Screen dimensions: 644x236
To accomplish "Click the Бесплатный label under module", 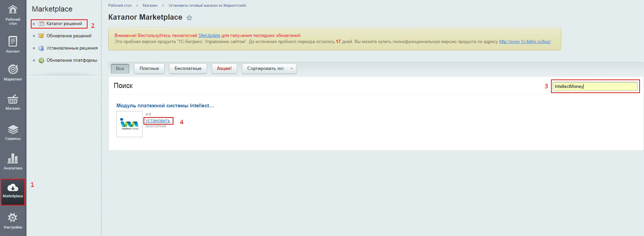I will click(156, 126).
